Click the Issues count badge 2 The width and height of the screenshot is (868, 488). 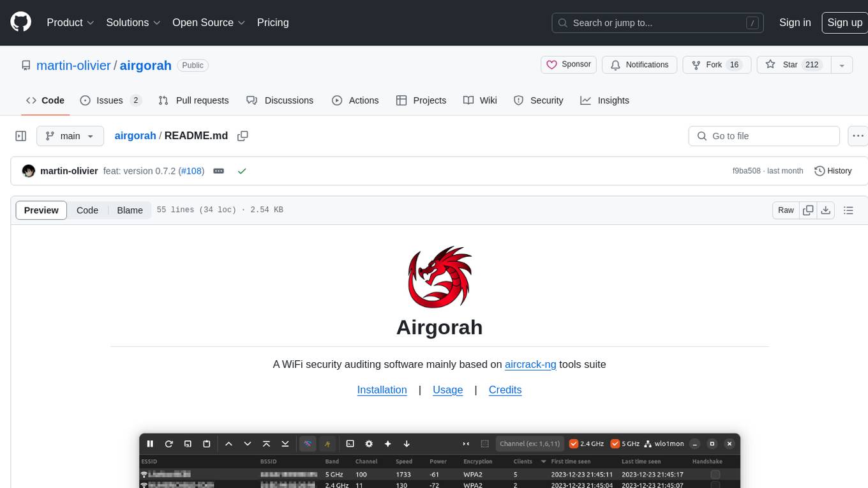[x=135, y=100]
